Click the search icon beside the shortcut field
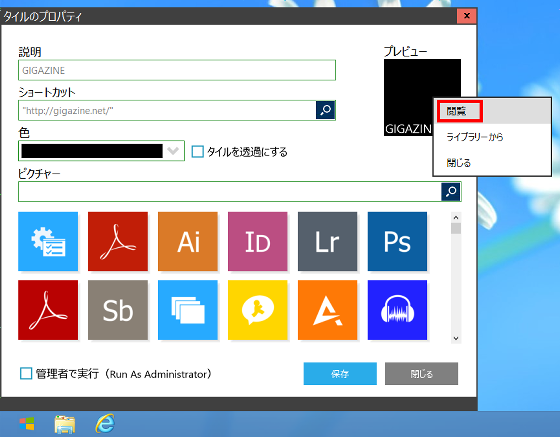Screen dimensions: 560x437 point(325,110)
